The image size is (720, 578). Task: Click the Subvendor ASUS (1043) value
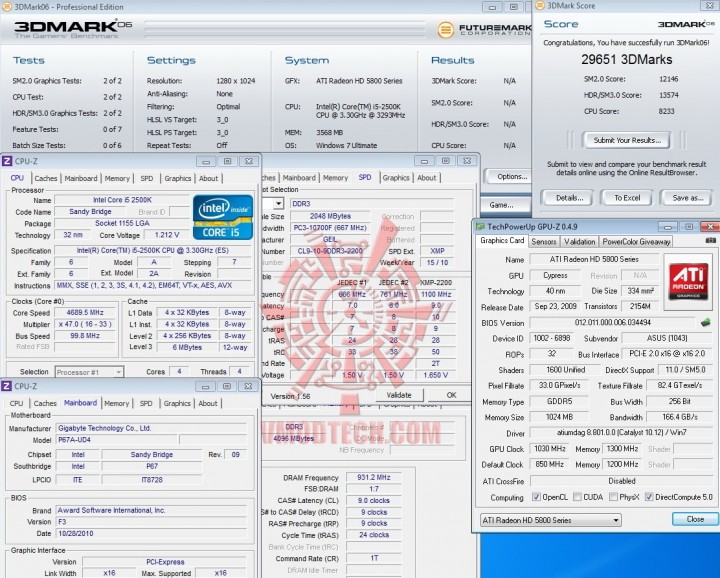tap(667, 338)
